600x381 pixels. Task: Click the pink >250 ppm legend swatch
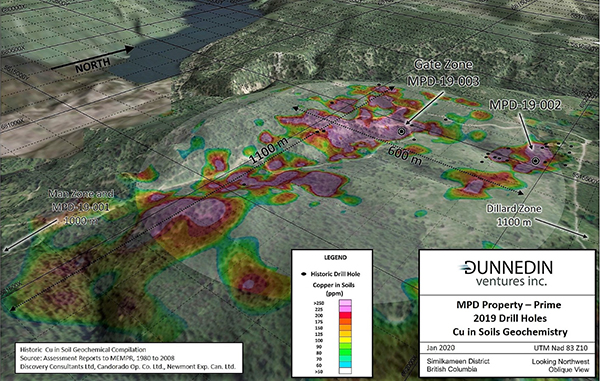point(345,303)
